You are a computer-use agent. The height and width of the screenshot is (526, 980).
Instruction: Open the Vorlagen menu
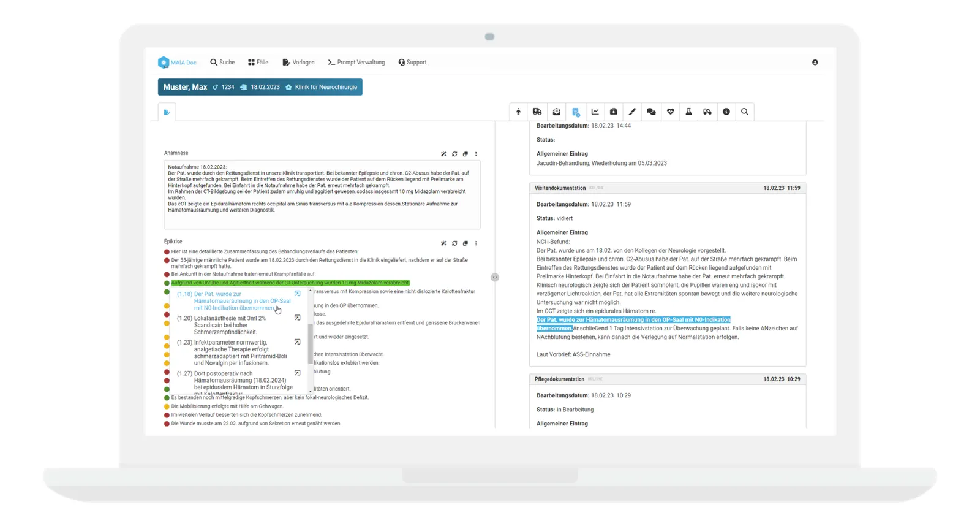coord(298,62)
